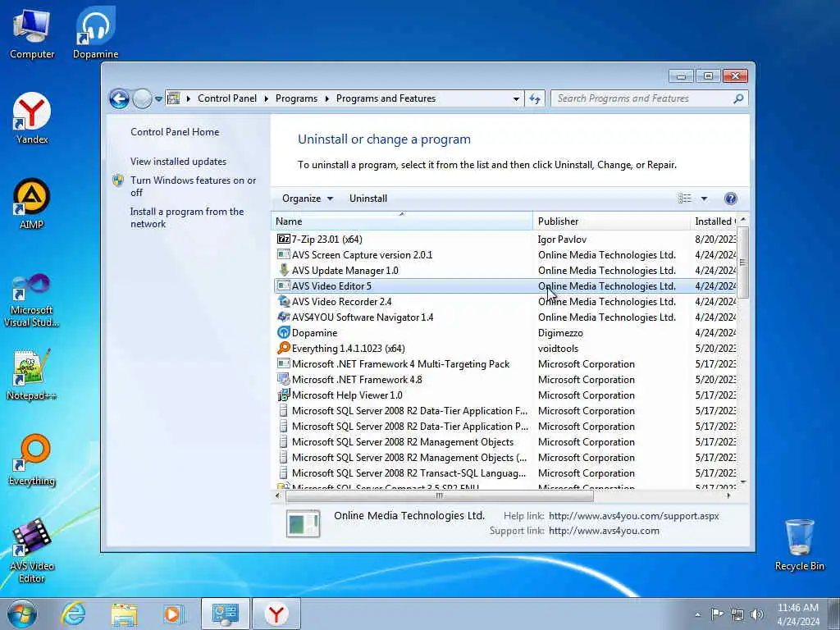Click the volume speaker tray icon
This screenshot has height=630, width=840.
(756, 614)
